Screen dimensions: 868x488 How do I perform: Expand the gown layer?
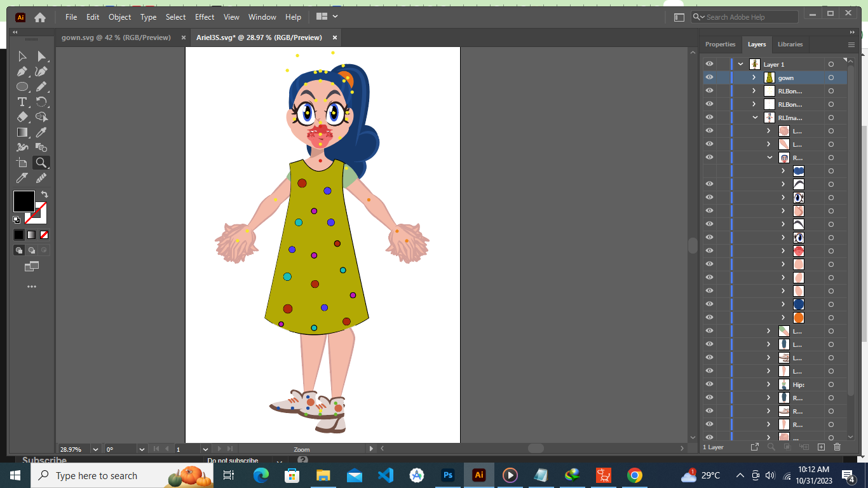pyautogui.click(x=754, y=78)
